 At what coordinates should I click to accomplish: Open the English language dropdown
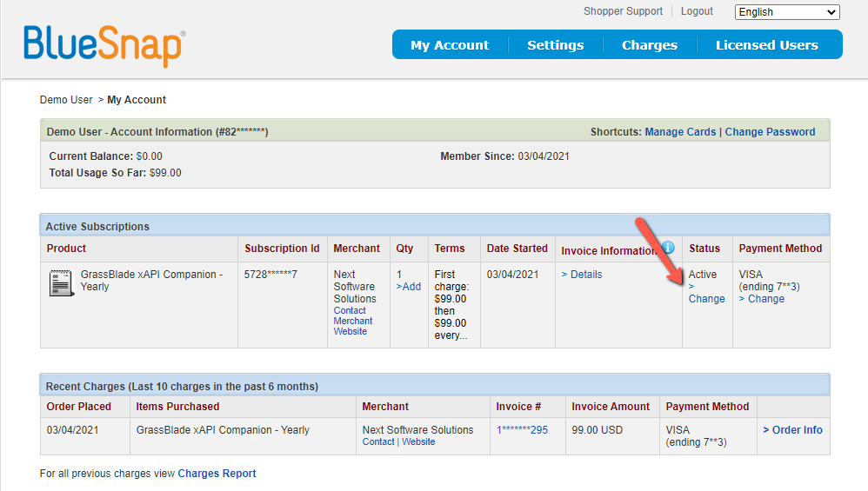[x=787, y=12]
